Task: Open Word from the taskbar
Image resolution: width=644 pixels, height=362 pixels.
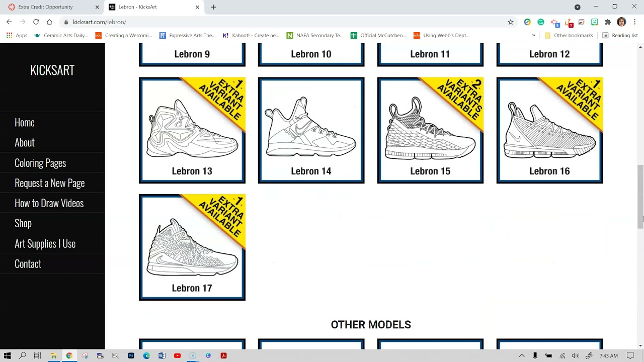Action: point(162,355)
